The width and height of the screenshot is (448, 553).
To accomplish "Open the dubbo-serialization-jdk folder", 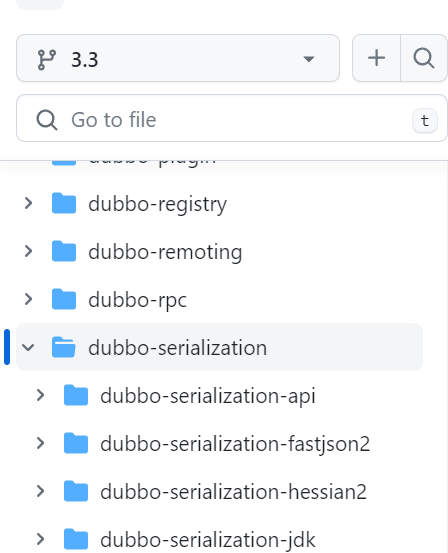I will click(207, 540).
